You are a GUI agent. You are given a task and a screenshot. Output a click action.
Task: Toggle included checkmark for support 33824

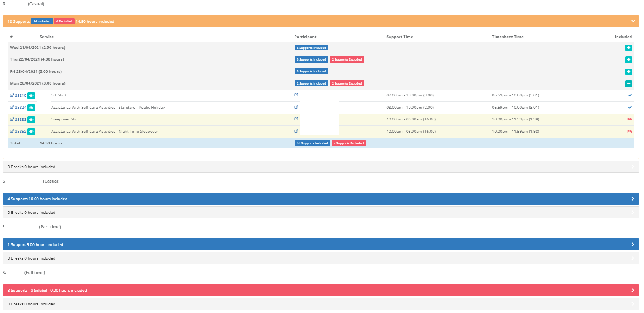(x=630, y=107)
